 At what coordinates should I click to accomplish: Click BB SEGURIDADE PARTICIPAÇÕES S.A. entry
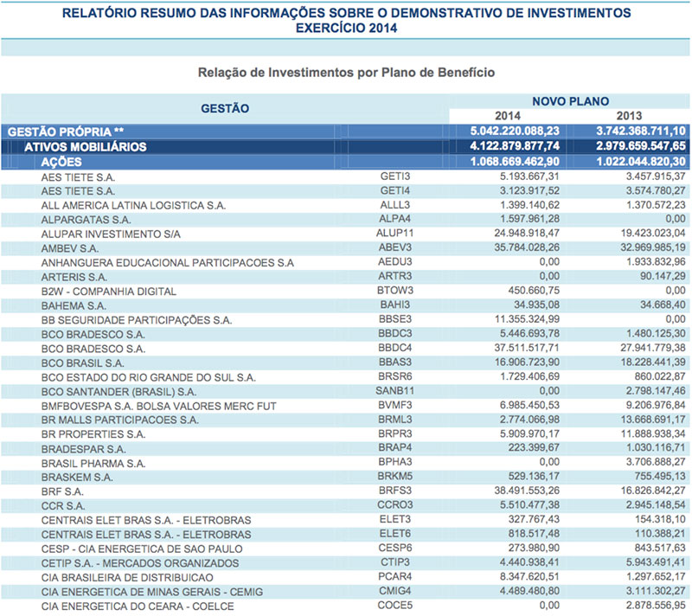(x=137, y=320)
